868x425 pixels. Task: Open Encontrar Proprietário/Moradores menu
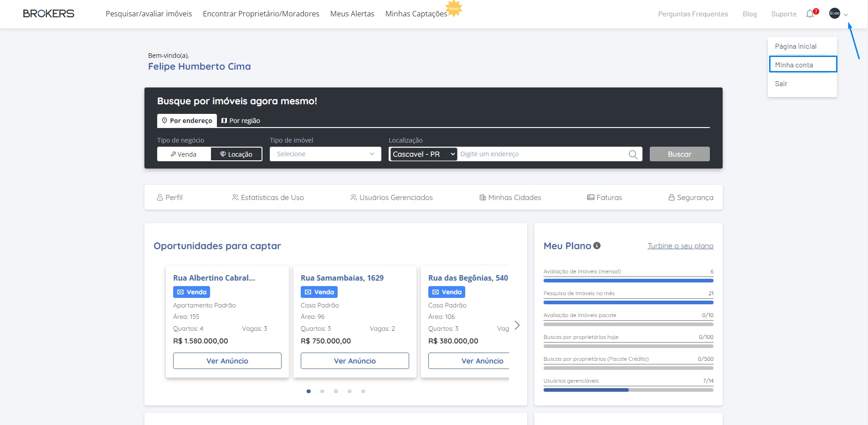pyautogui.click(x=261, y=14)
